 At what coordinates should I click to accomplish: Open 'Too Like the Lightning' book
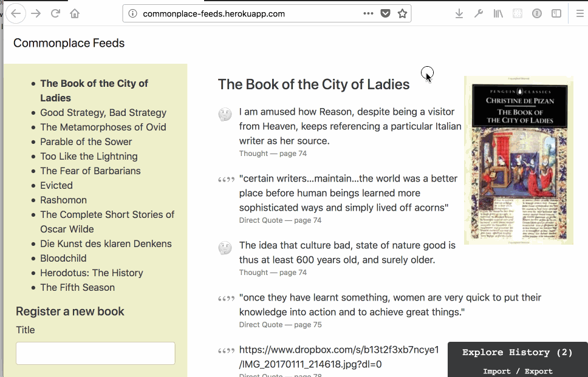pos(89,157)
